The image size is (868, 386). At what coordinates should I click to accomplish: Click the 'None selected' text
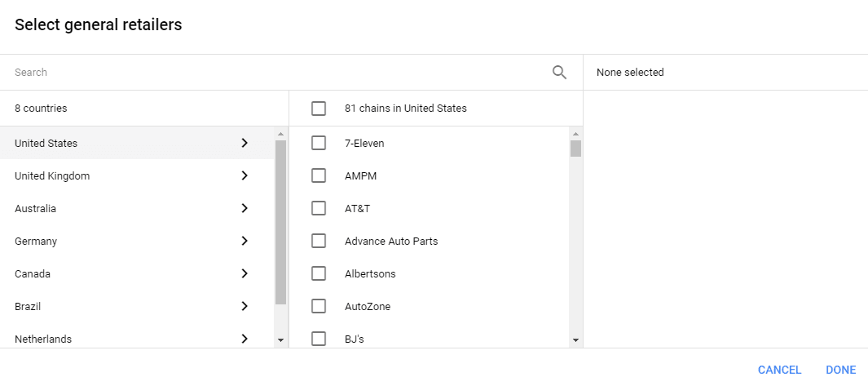tap(630, 72)
